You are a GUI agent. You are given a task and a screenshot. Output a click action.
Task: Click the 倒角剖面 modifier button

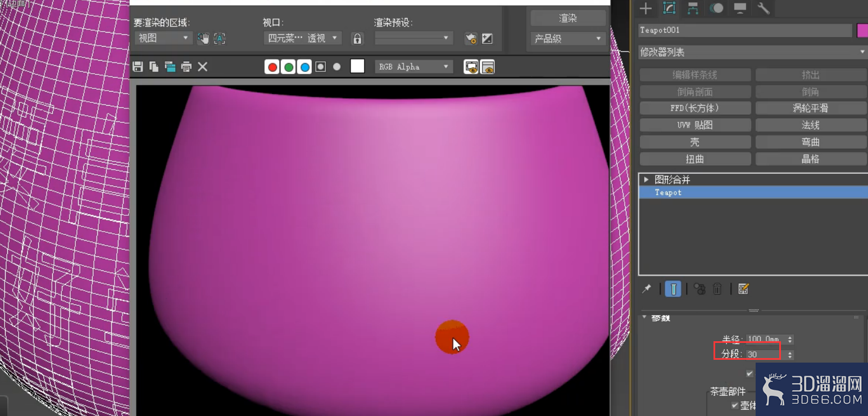click(696, 92)
